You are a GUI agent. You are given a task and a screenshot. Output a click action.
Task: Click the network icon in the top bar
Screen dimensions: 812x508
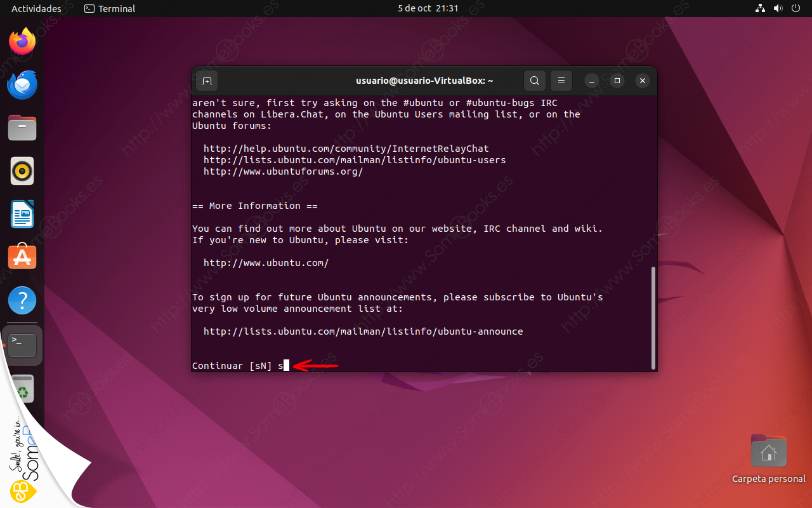tap(760, 8)
